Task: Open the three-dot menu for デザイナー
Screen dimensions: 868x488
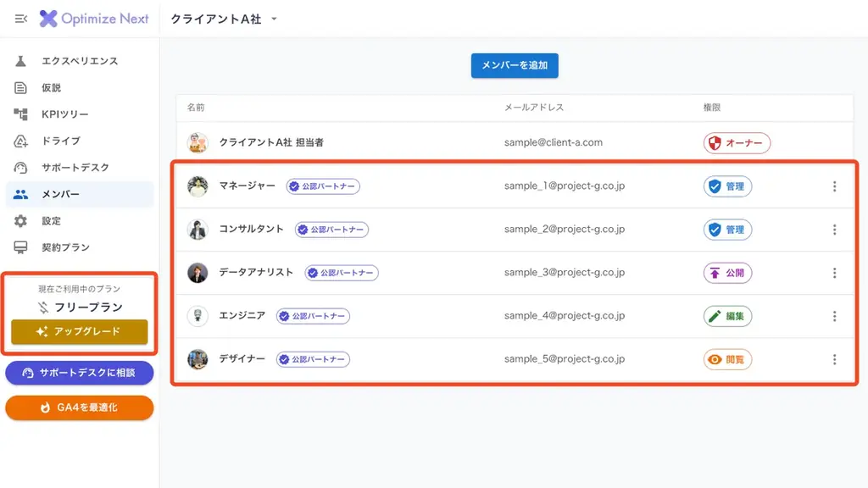Action: click(834, 359)
